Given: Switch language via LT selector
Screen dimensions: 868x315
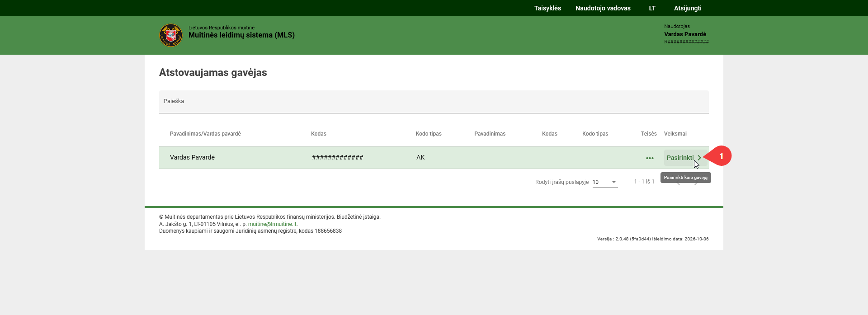Looking at the screenshot, I should (x=652, y=8).
